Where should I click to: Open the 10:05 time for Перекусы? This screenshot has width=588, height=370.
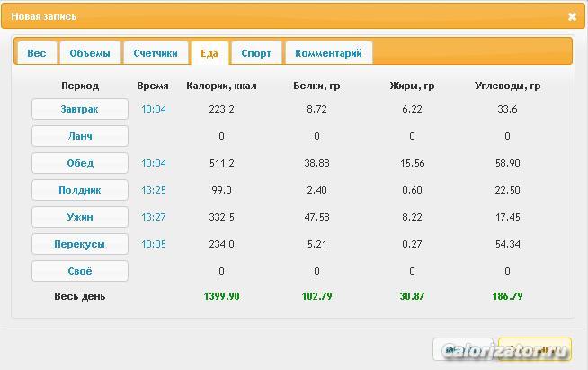coord(154,244)
